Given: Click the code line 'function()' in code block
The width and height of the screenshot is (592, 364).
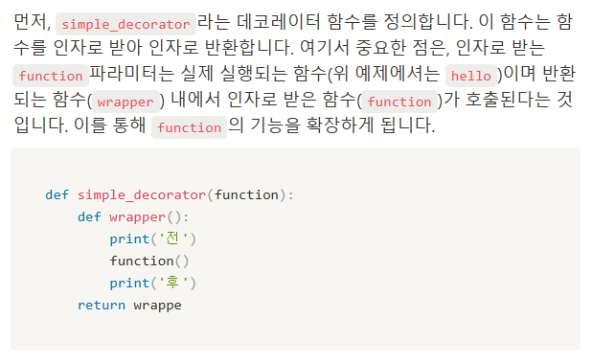Looking at the screenshot, I should click(x=149, y=261).
